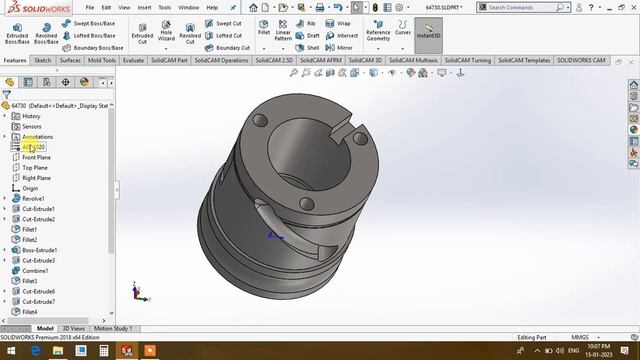The height and width of the screenshot is (360, 640).
Task: Open the Insert menu
Action: tap(144, 7)
